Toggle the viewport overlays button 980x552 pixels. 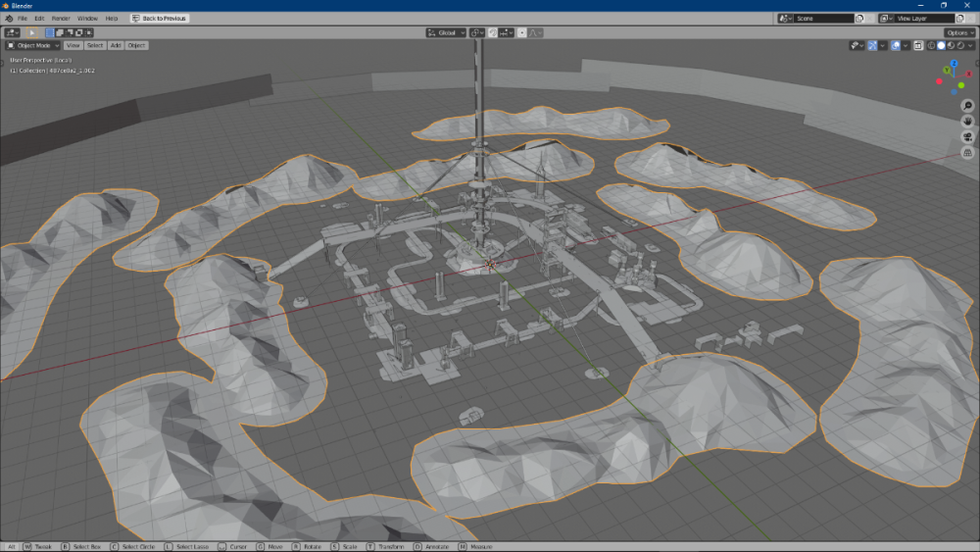(896, 45)
